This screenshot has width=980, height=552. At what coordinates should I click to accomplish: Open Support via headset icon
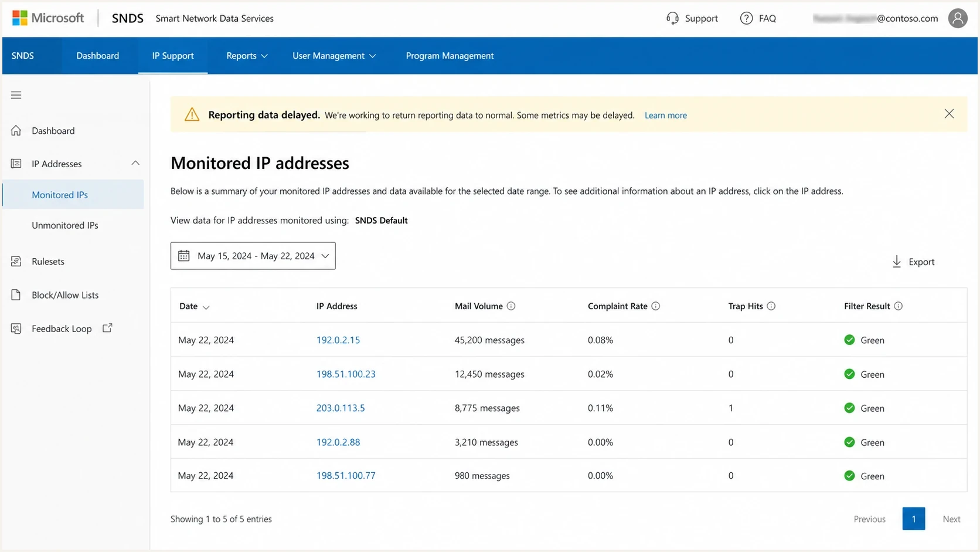point(672,18)
